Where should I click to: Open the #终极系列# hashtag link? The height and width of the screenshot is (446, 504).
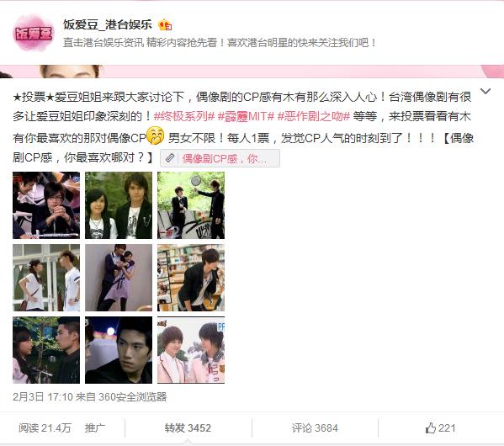pyautogui.click(x=184, y=116)
